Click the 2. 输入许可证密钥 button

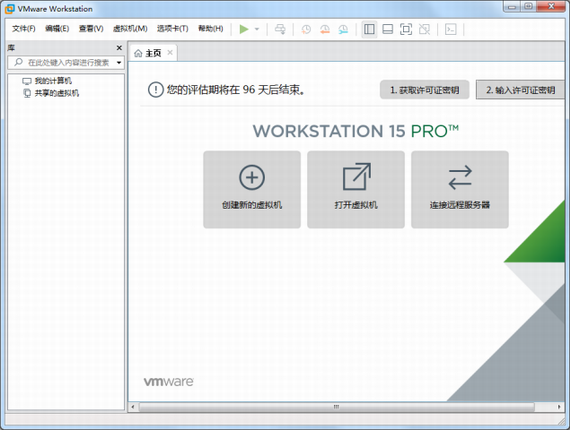point(521,90)
